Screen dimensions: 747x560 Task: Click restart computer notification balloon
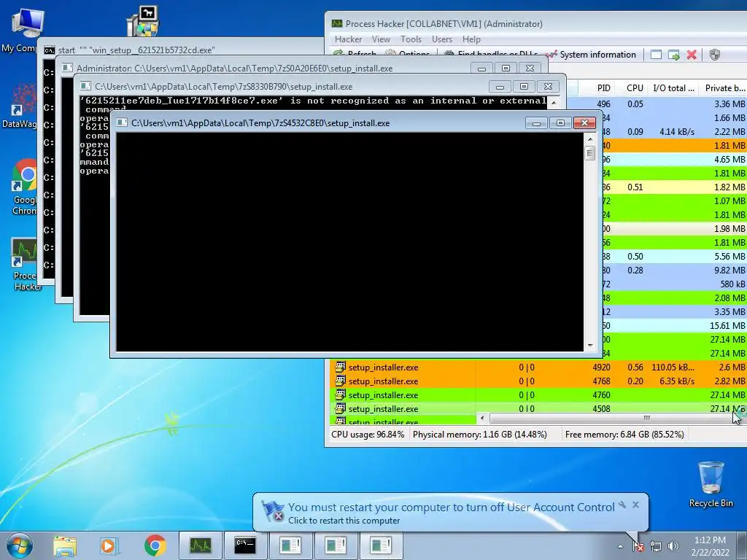(x=451, y=513)
